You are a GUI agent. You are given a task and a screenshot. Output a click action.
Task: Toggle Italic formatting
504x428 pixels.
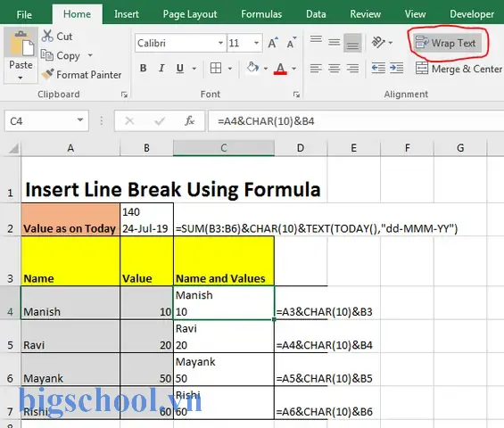pos(161,68)
